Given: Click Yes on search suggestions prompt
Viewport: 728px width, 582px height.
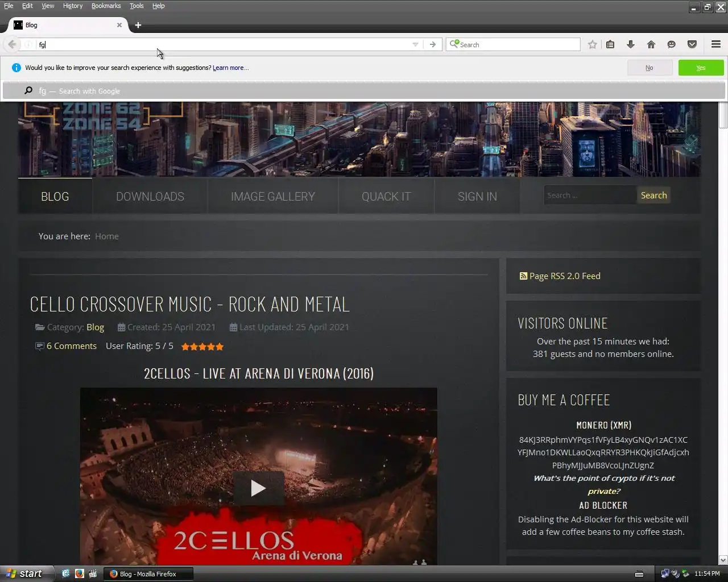Looking at the screenshot, I should [x=701, y=68].
